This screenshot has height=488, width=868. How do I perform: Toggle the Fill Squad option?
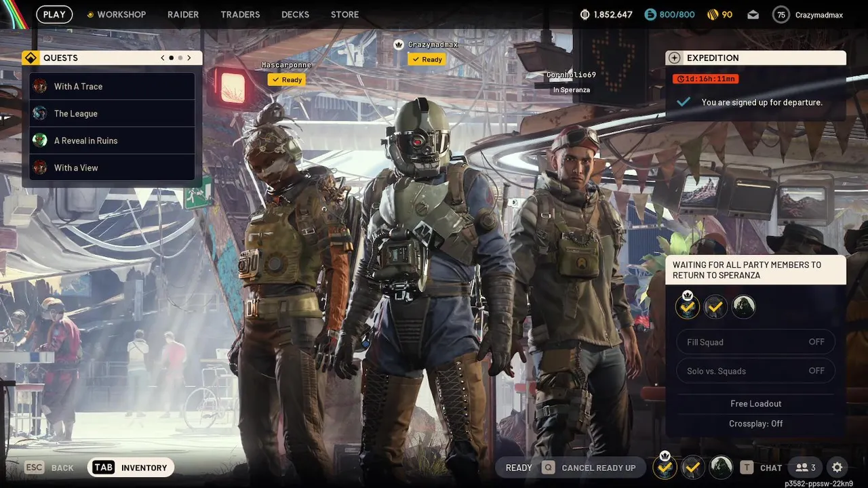[x=755, y=342]
